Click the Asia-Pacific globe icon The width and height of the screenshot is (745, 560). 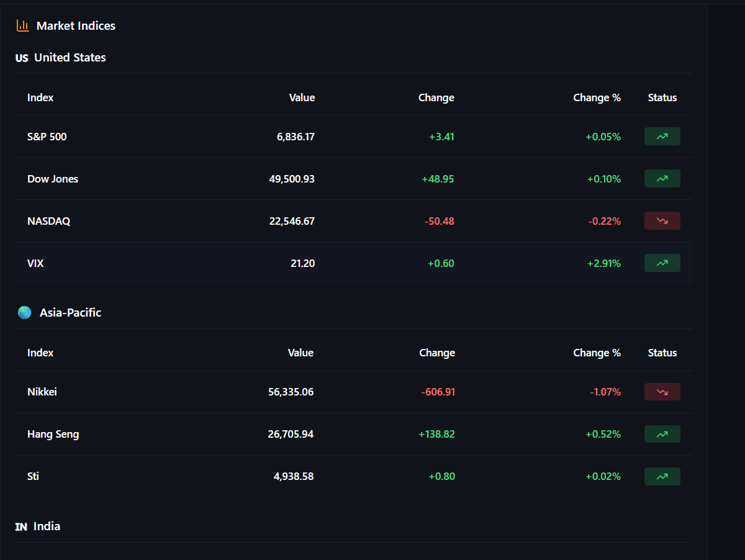tap(24, 312)
